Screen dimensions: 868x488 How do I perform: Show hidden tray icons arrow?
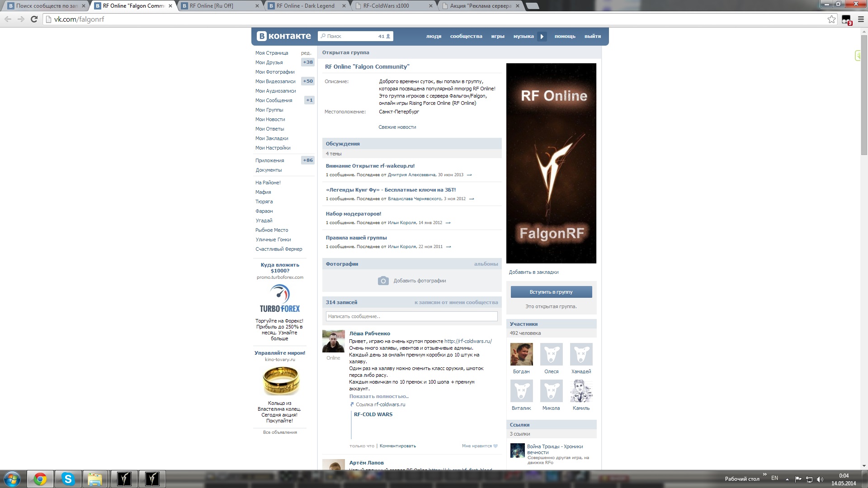[x=787, y=479]
